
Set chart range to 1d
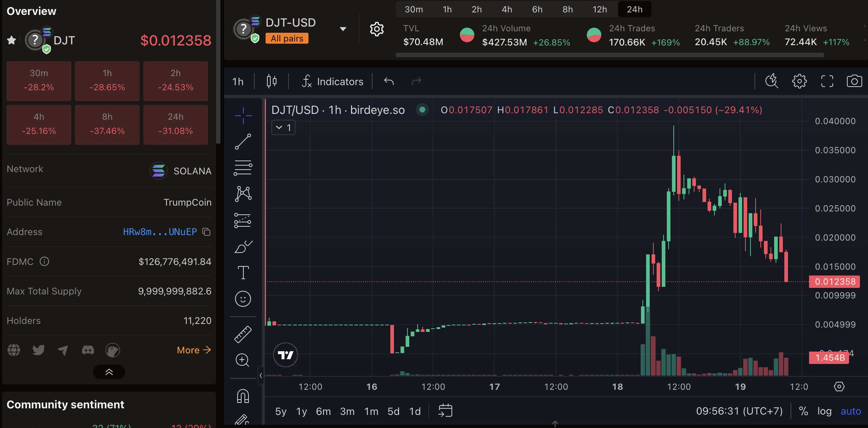click(x=415, y=411)
